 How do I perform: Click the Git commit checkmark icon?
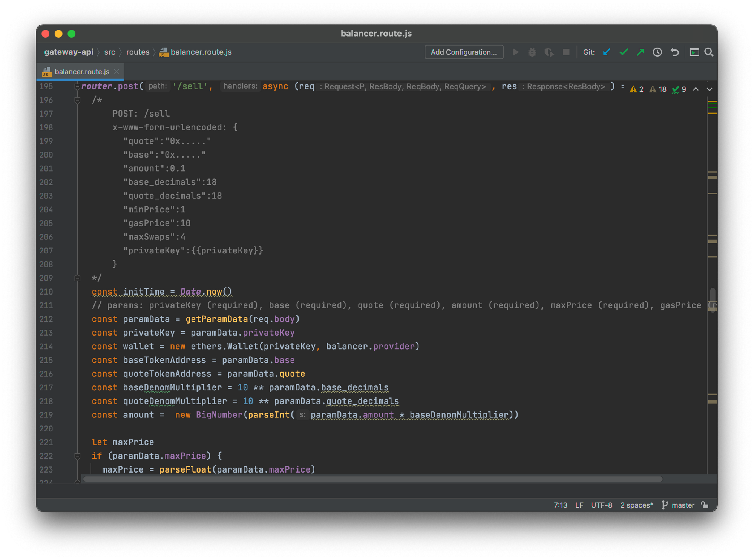[624, 52]
